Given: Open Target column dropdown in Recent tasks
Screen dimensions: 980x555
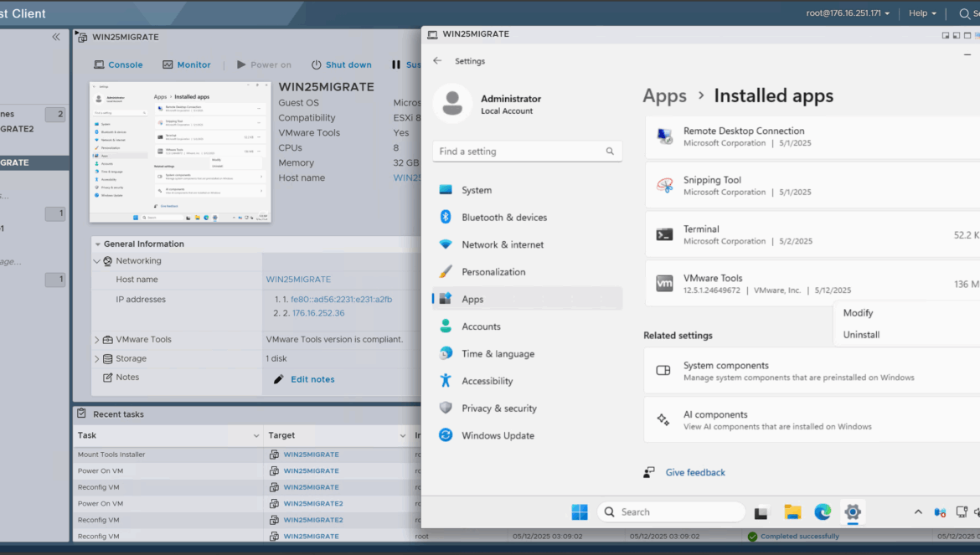Looking at the screenshot, I should pos(403,436).
